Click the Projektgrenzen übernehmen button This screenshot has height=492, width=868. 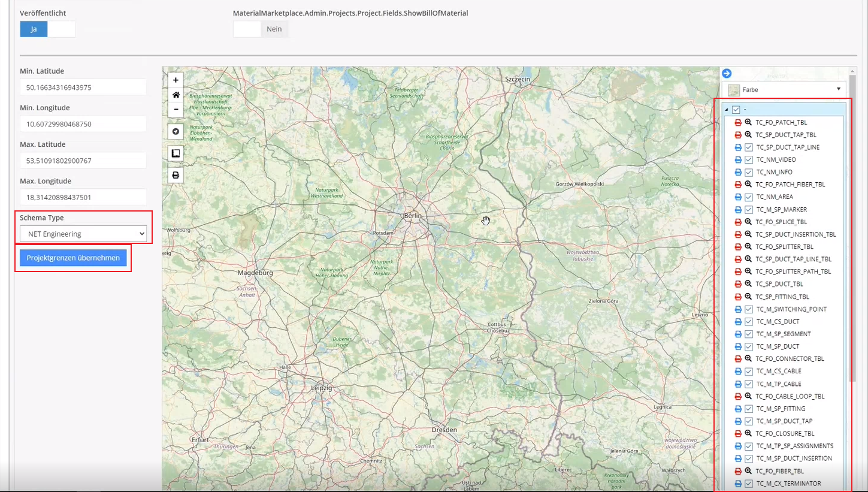click(73, 258)
